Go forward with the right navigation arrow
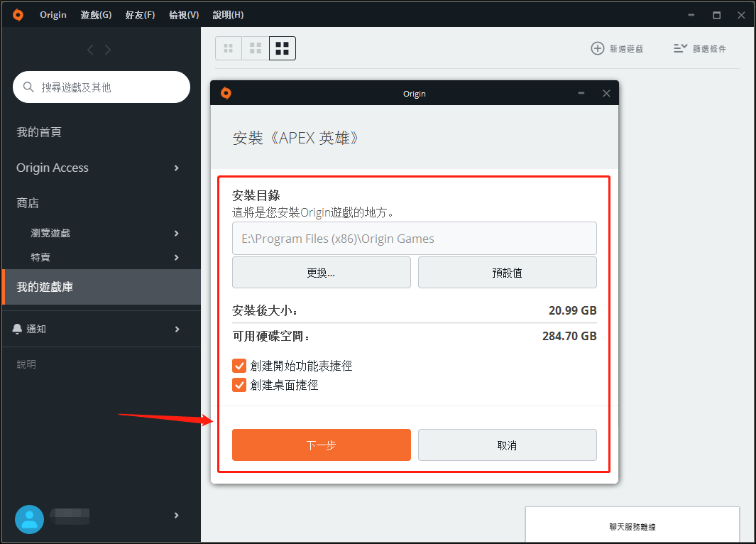This screenshot has height=544, width=756. tap(107, 50)
